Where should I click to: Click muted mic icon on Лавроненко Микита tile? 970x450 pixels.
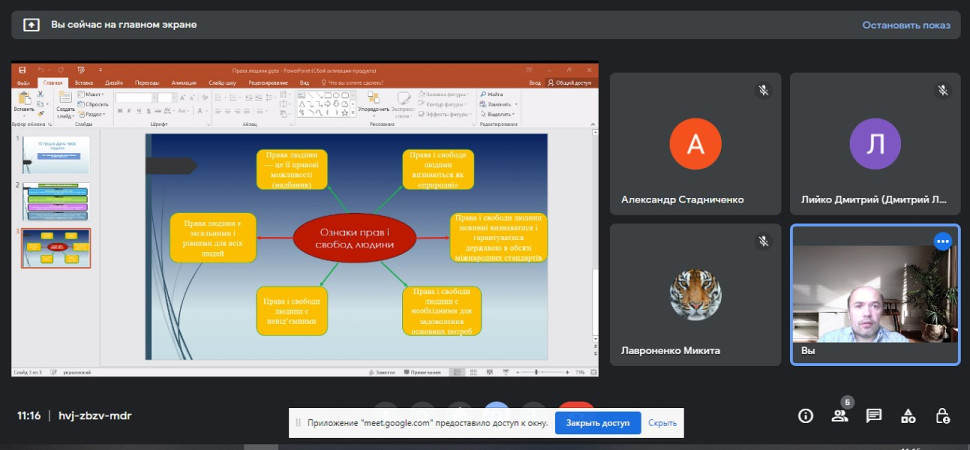[x=763, y=241]
